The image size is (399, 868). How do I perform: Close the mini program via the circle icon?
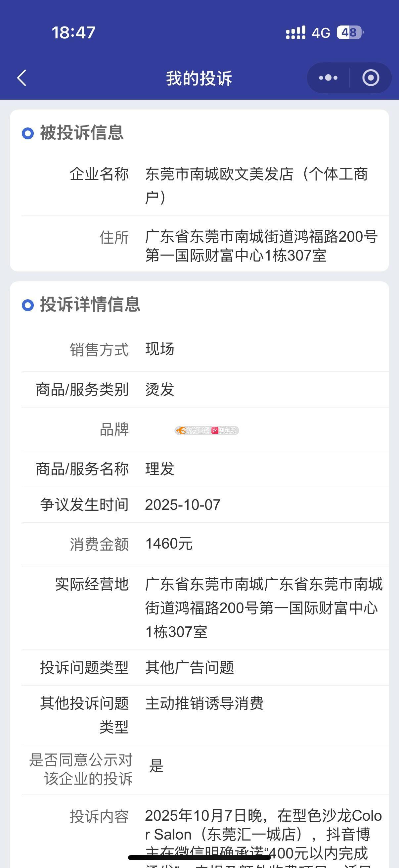[370, 78]
